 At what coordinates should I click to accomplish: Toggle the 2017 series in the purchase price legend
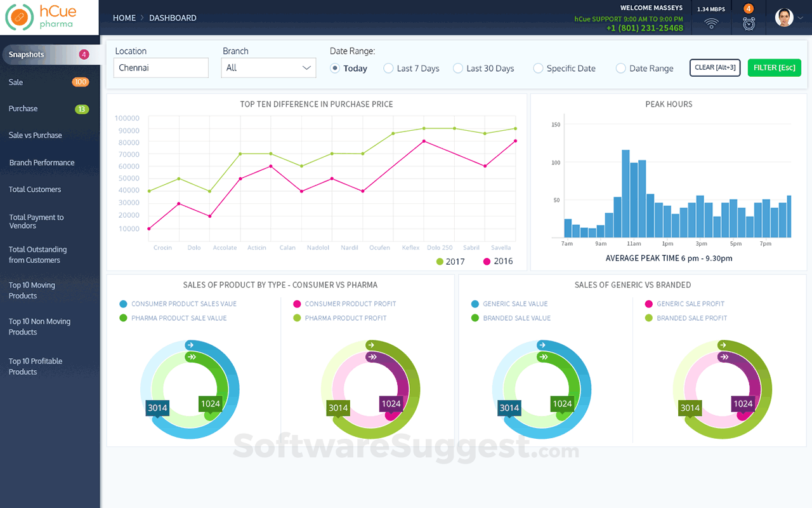pyautogui.click(x=450, y=261)
